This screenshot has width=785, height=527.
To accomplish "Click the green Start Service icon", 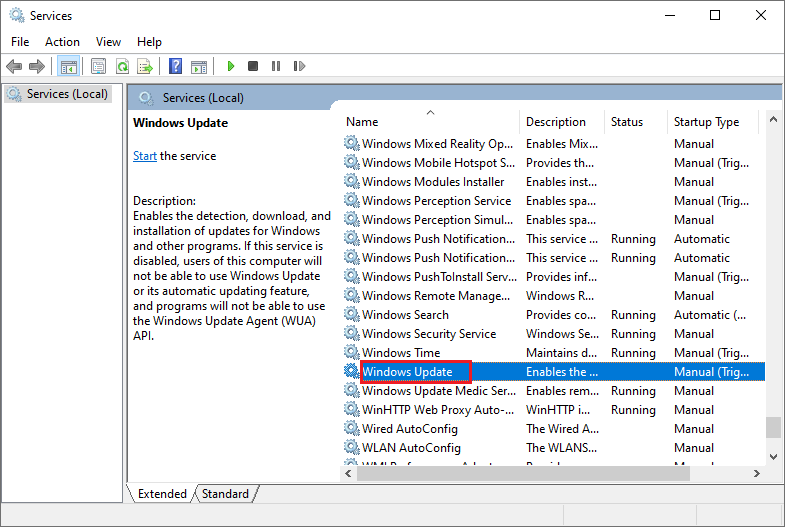I will (231, 66).
